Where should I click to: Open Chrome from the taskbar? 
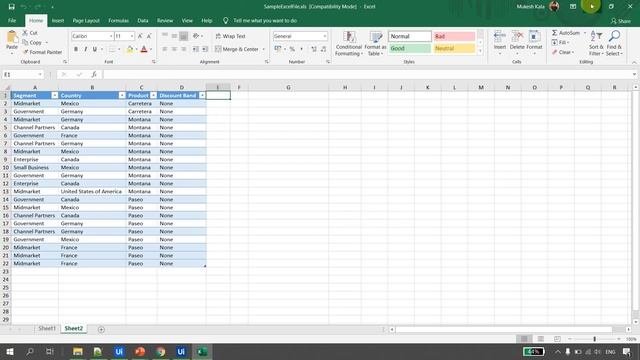click(160, 351)
